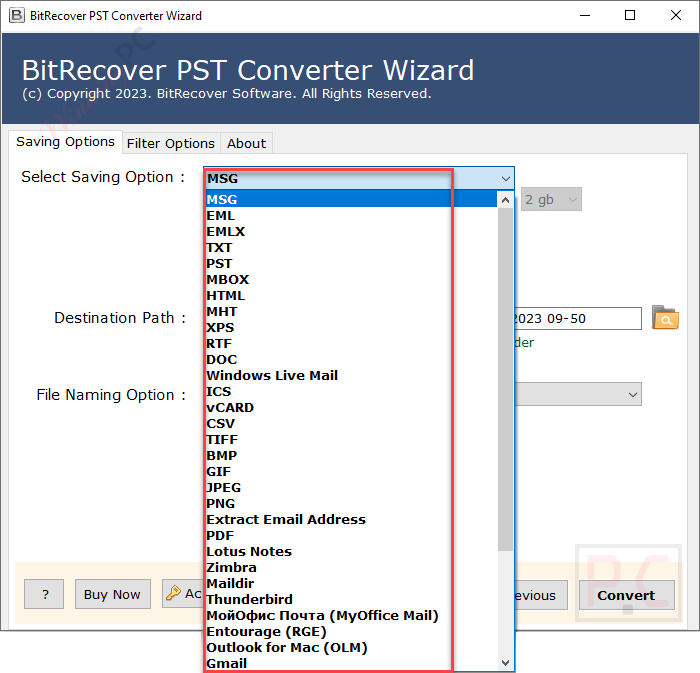Select XPS format option
Screen dimensions: 700x673
pos(351,328)
